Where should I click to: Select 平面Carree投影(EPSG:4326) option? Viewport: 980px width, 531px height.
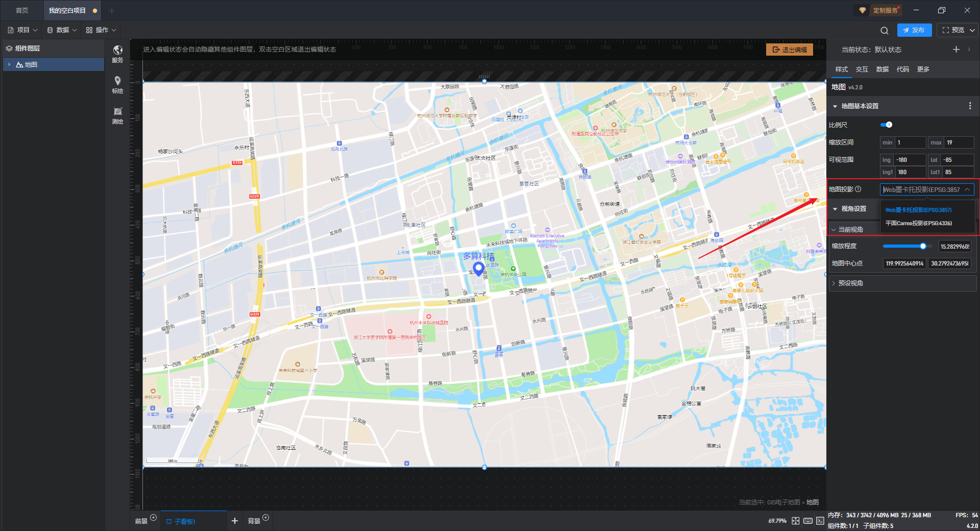pyautogui.click(x=918, y=223)
